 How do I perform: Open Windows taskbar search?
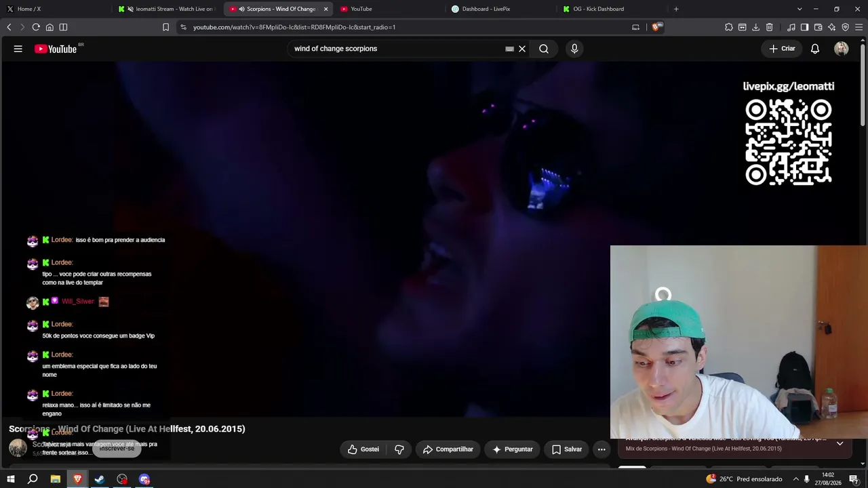[x=33, y=479]
